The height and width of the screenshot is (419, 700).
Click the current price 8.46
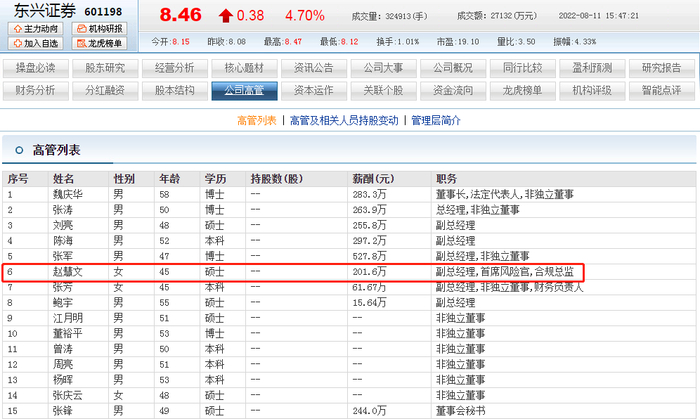tap(180, 15)
